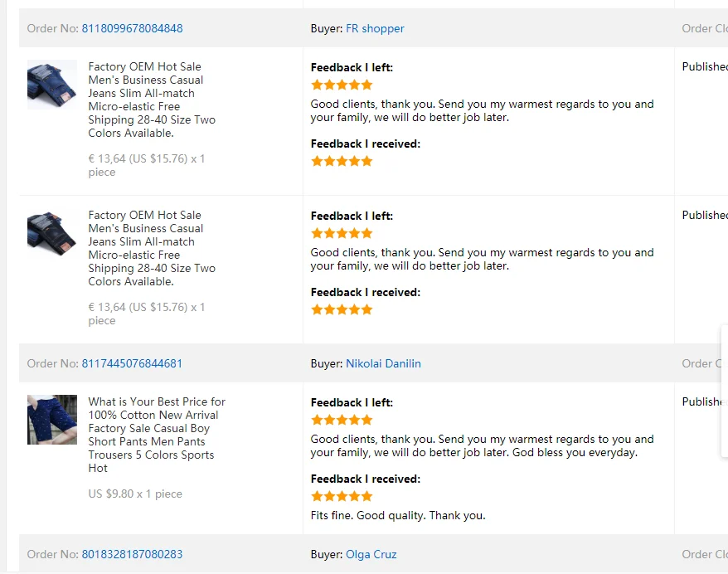View buyer FR shopper's profile
Image resolution: width=728 pixels, height=574 pixels.
375,28
